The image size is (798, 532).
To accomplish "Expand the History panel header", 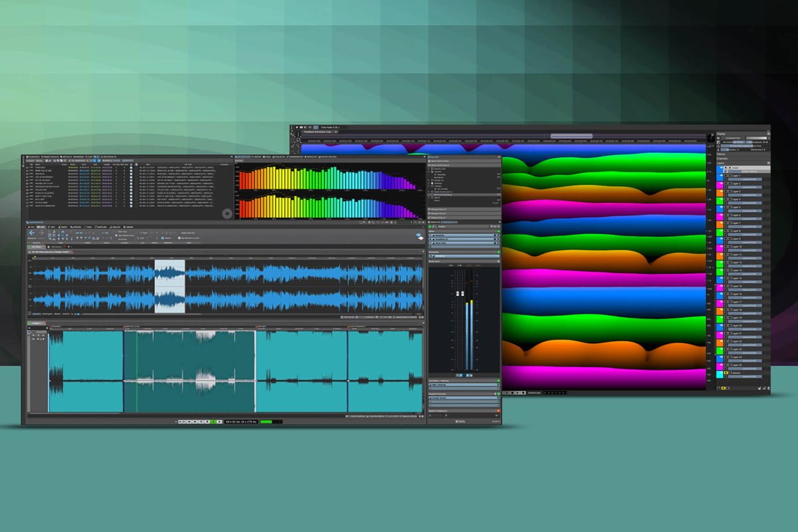I will [x=742, y=154].
